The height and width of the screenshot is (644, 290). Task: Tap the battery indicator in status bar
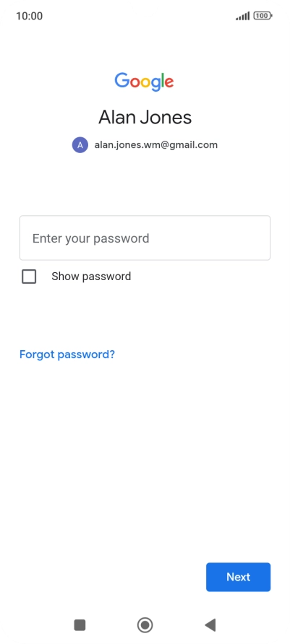[263, 16]
